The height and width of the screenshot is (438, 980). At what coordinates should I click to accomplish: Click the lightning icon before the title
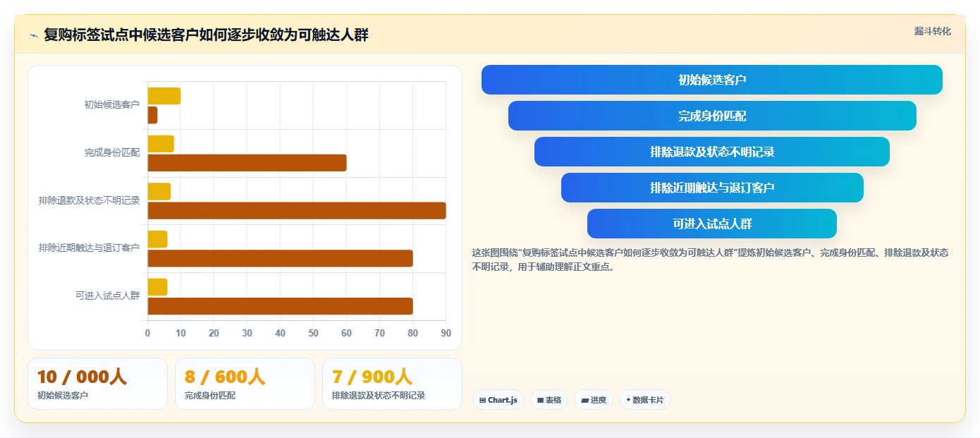33,35
